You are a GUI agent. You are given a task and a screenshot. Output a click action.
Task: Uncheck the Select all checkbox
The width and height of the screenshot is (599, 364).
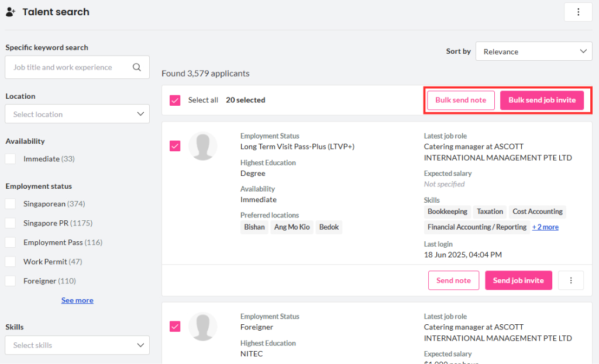tap(175, 100)
